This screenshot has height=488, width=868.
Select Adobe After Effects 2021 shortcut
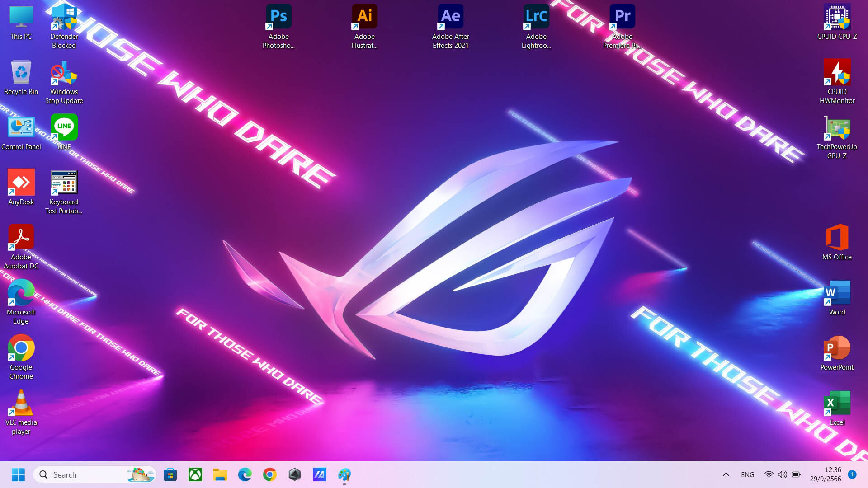(x=451, y=26)
